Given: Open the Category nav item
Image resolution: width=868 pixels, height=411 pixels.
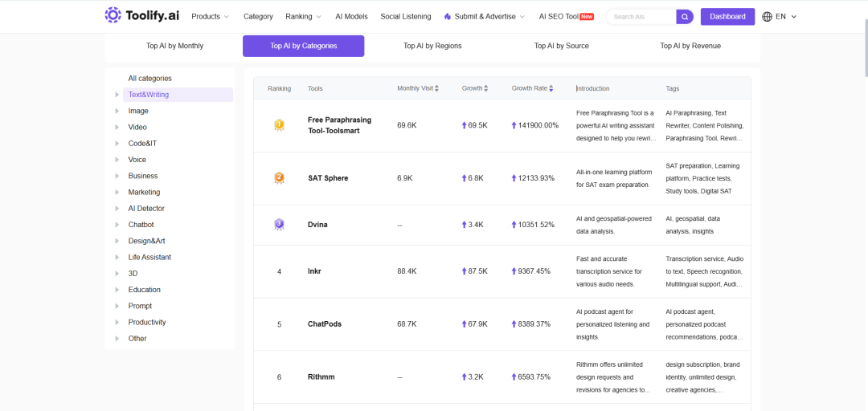Looking at the screenshot, I should point(258,17).
